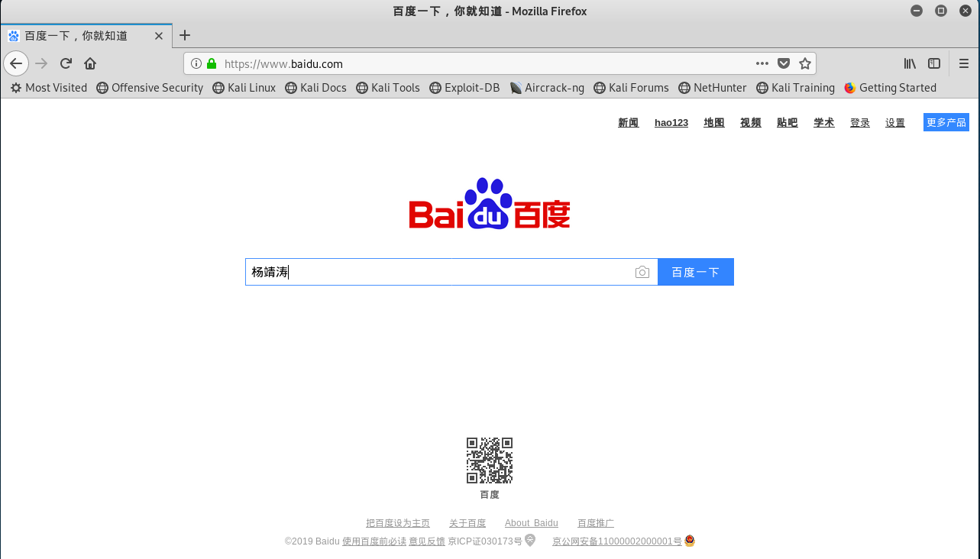Click 登录 login link

(860, 123)
